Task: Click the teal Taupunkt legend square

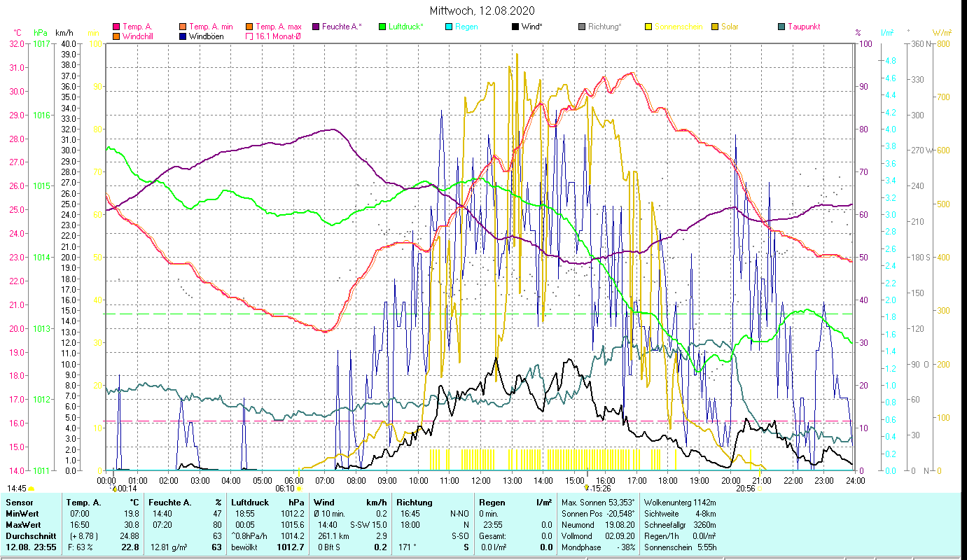Action: click(x=781, y=27)
